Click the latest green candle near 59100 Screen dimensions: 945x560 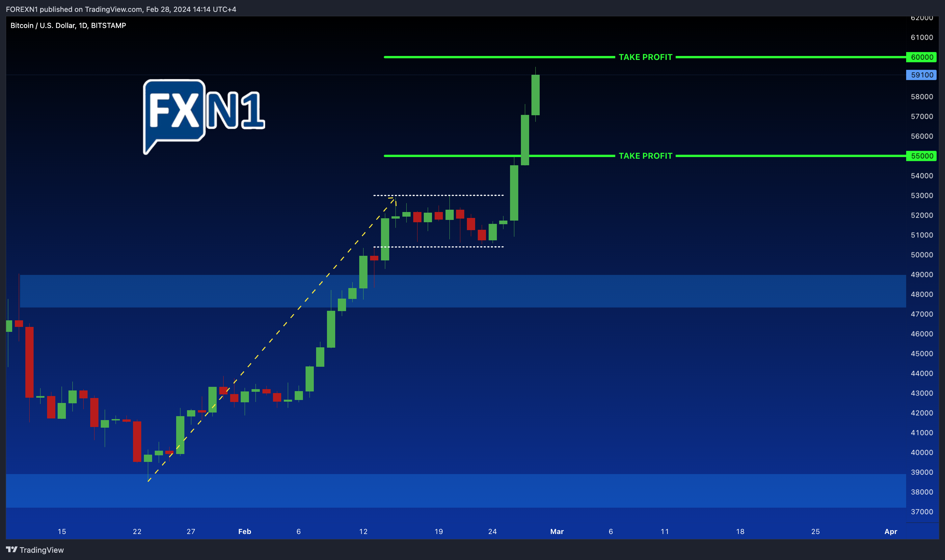535,95
